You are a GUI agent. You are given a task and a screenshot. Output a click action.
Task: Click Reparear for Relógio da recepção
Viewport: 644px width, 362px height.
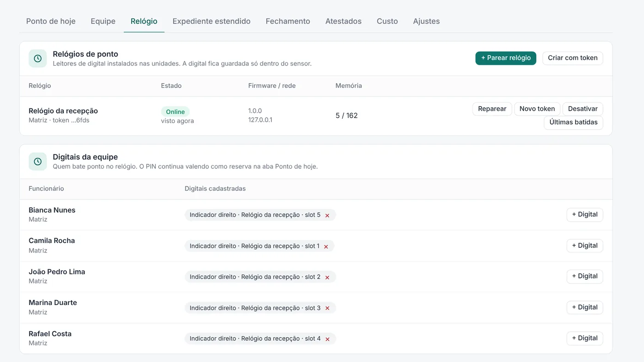click(492, 109)
